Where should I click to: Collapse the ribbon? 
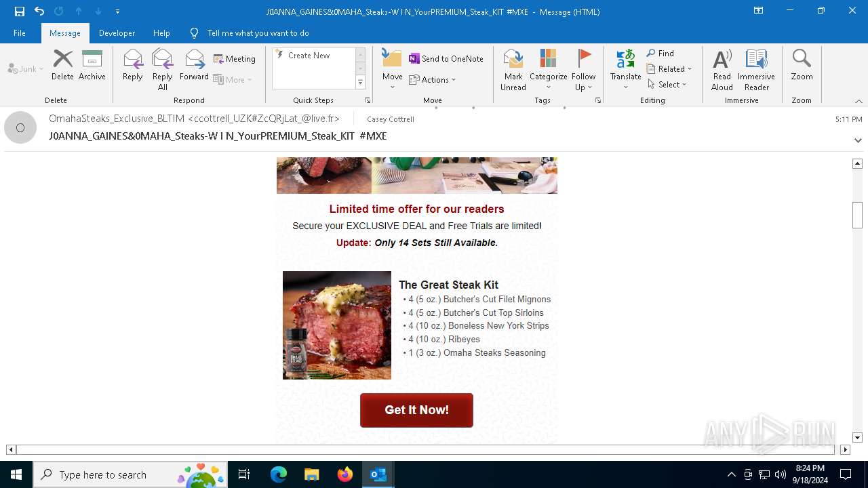[859, 101]
